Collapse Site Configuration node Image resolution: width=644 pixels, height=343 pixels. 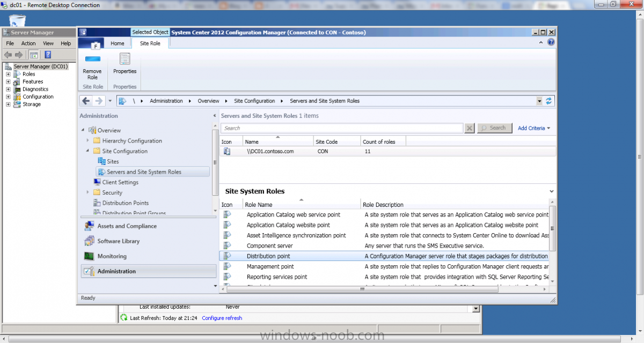(88, 151)
